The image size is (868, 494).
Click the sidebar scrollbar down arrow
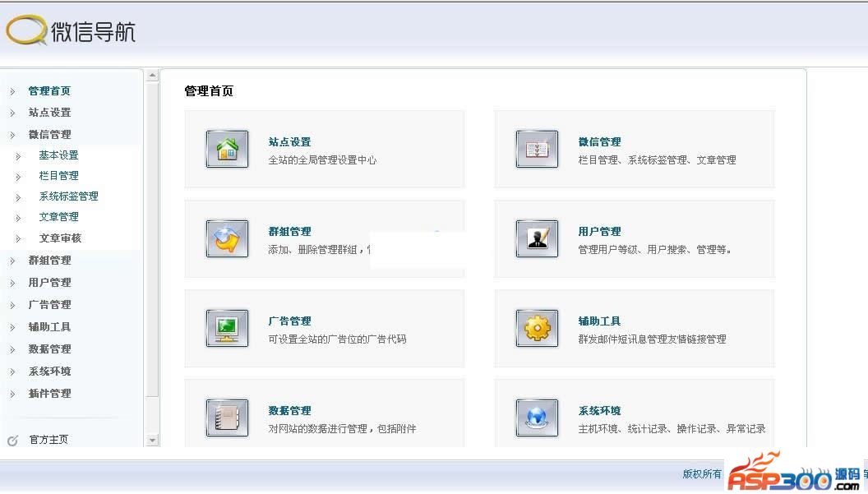pyautogui.click(x=152, y=441)
